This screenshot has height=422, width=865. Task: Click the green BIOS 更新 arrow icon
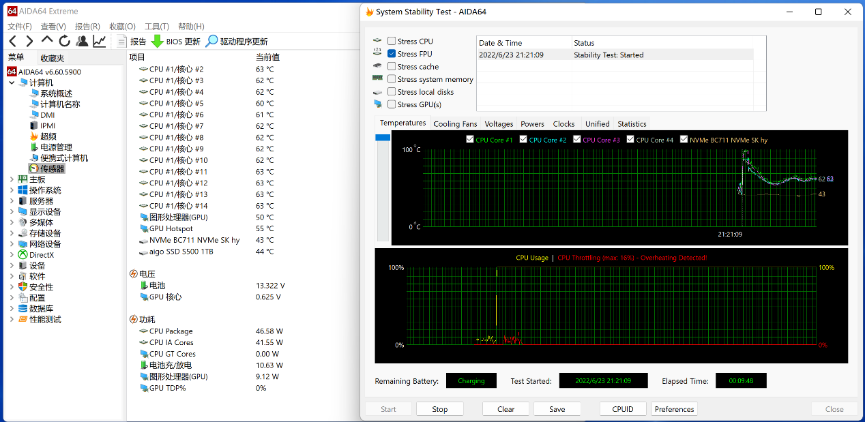tap(157, 41)
